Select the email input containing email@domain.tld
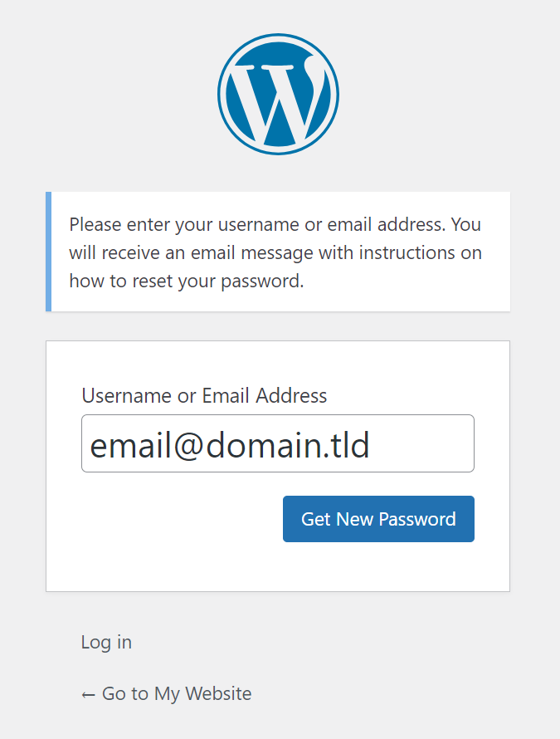 277,443
